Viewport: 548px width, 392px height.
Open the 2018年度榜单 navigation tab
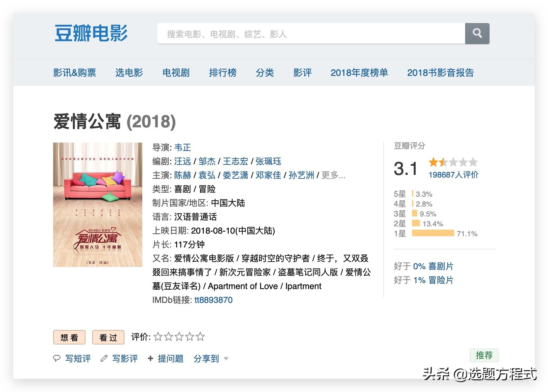click(x=359, y=73)
